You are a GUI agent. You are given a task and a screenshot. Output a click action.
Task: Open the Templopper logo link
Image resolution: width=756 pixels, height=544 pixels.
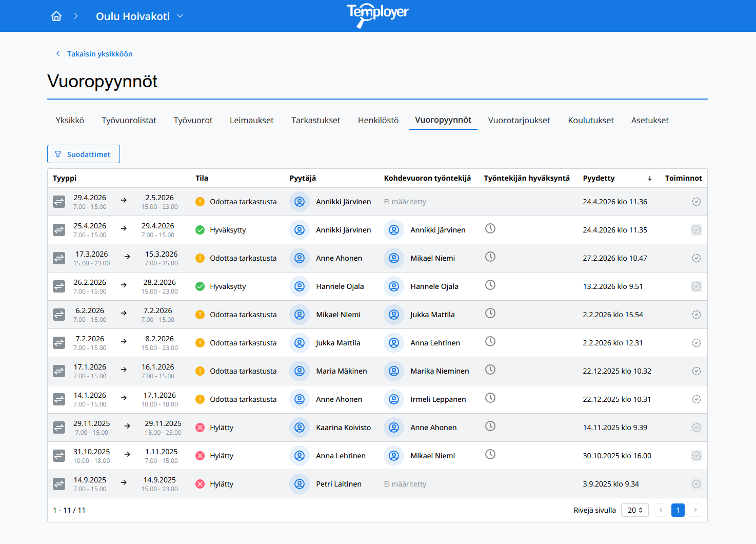(377, 15)
